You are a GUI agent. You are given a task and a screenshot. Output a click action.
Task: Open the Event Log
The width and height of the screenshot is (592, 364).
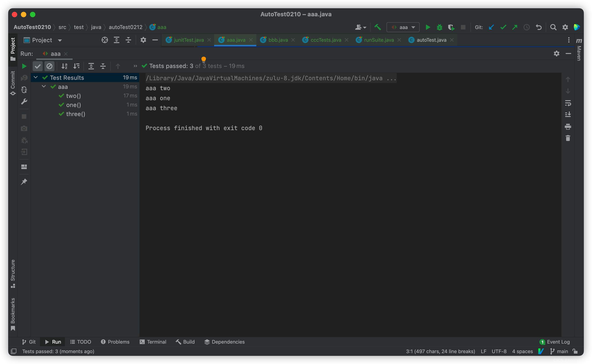click(x=555, y=342)
